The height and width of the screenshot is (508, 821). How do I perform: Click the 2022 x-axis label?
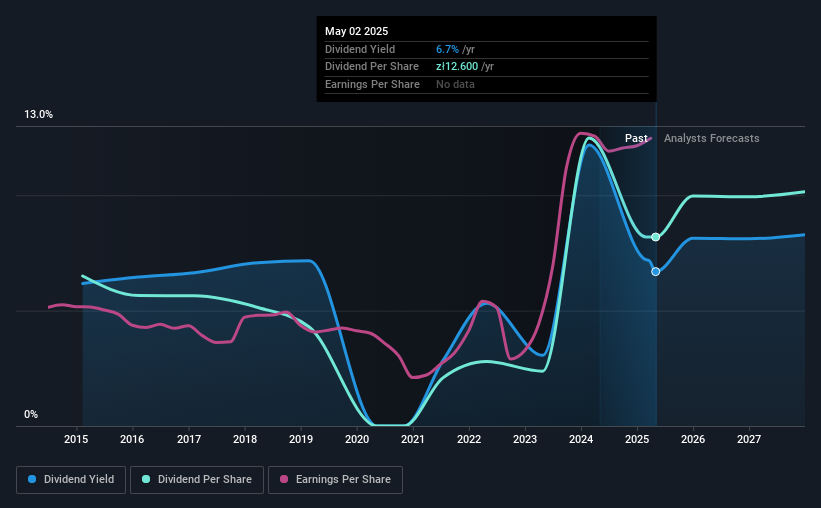point(469,439)
